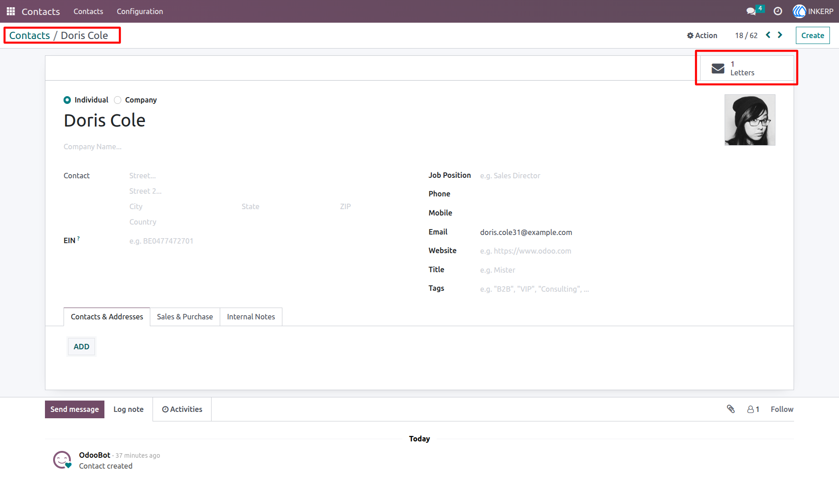Open the State dropdown field
Screen dimensions: 839x504
point(287,206)
